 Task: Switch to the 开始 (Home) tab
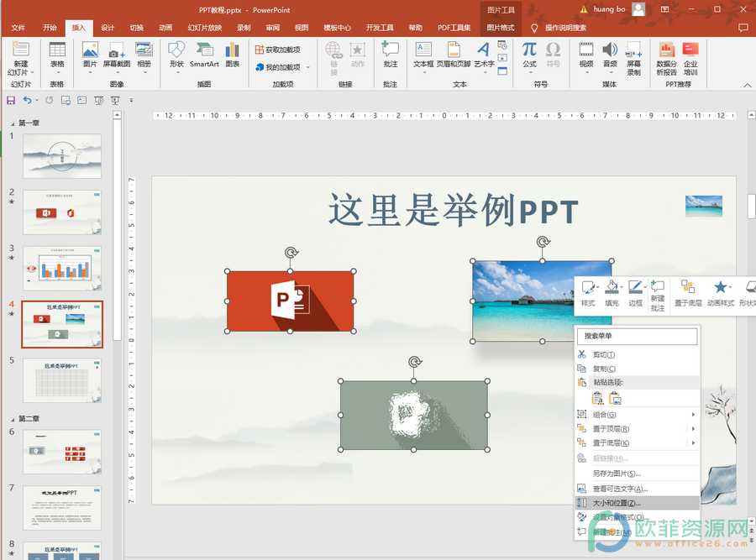[50, 28]
